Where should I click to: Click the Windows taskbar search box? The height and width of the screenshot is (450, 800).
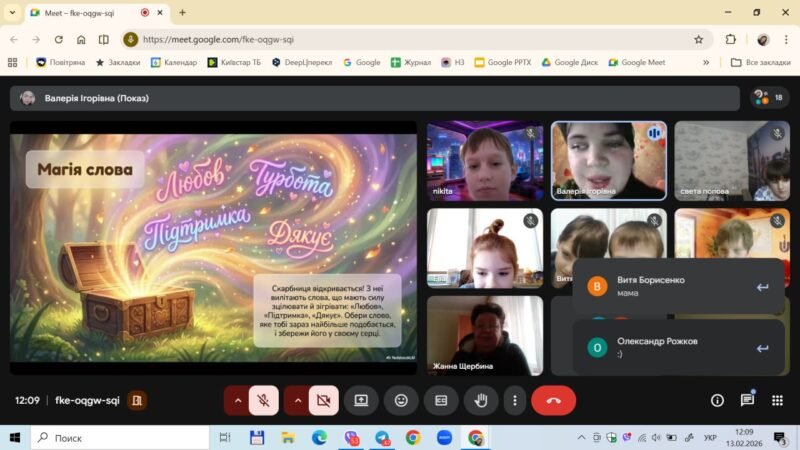tap(120, 437)
